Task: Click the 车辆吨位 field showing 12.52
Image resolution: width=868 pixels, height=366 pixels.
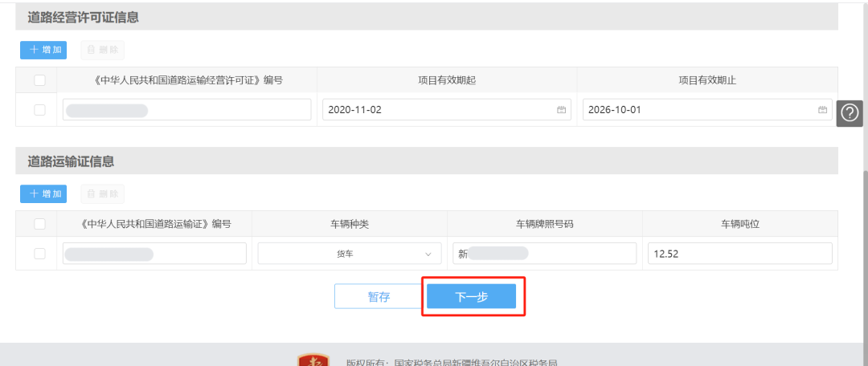Action: pos(739,254)
